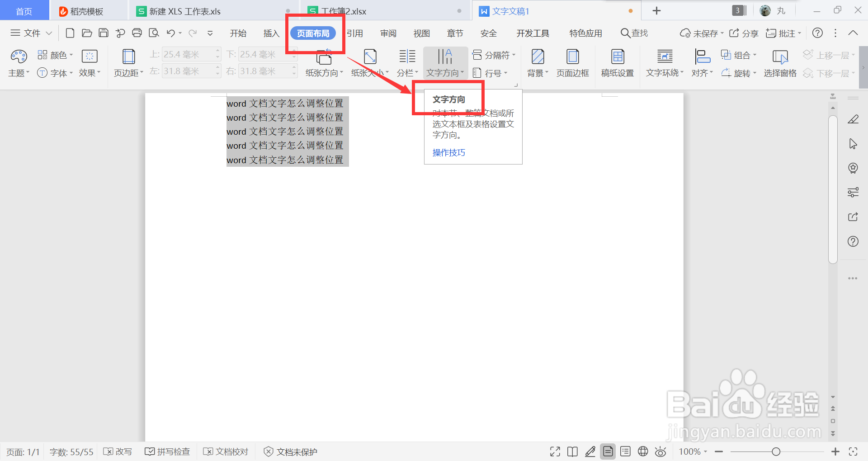The width and height of the screenshot is (868, 461).
Task: Open the Theme (主题) palette icon
Action: click(19, 56)
